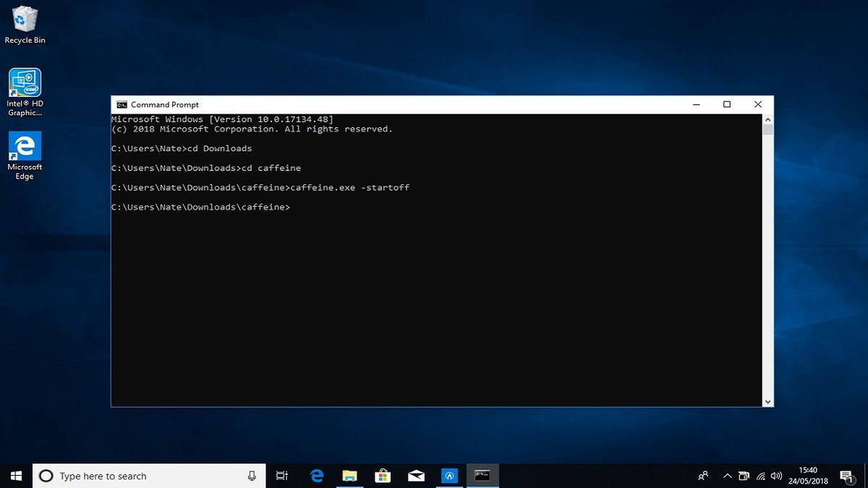Viewport: 868px width, 488px height.
Task: Open the People icon in the tray
Action: click(702, 476)
